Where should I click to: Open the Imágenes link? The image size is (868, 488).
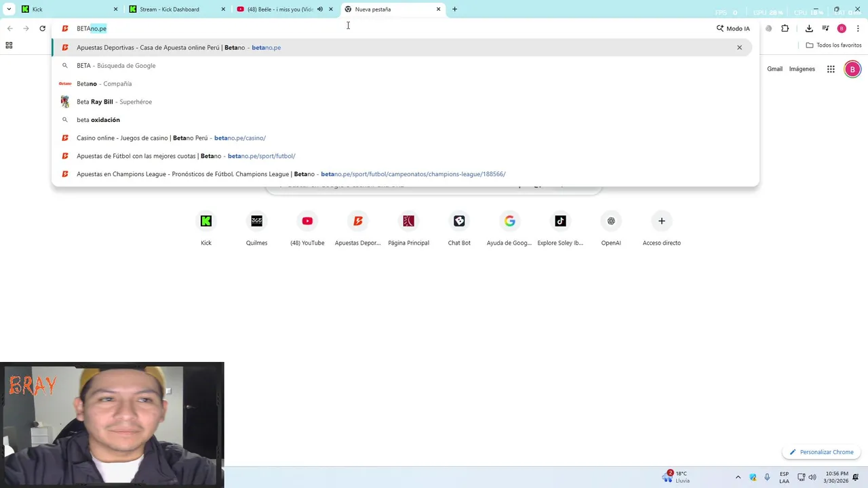pyautogui.click(x=802, y=69)
